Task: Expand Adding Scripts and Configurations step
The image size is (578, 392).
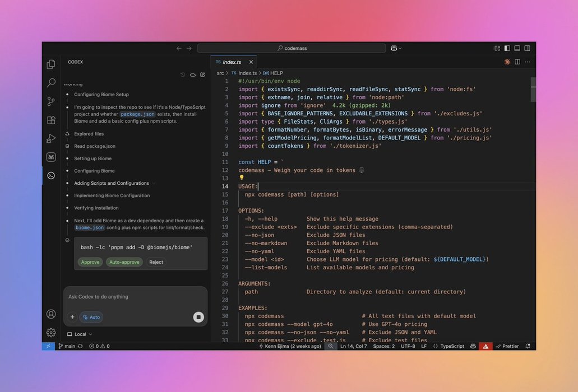Action: click(112, 183)
